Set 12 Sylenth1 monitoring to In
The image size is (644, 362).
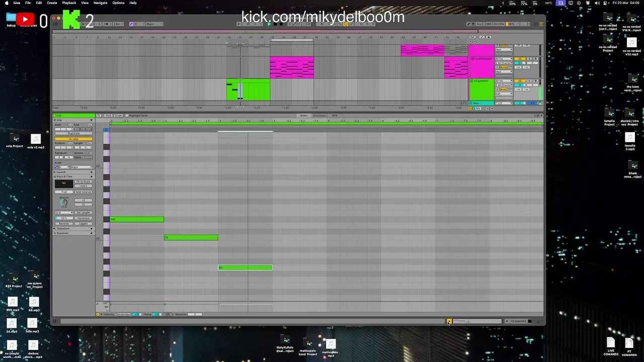(497, 89)
